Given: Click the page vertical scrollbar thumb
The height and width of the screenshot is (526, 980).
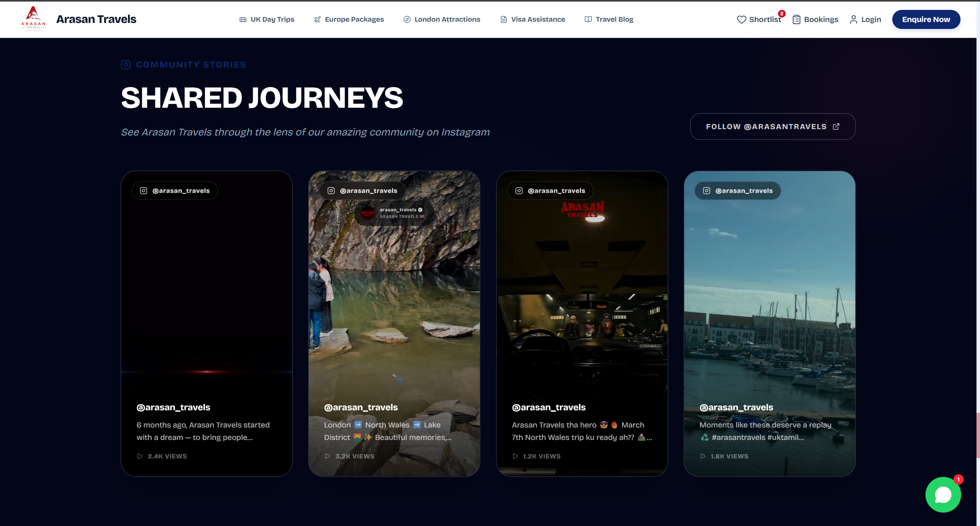Looking at the screenshot, I should coord(978,435).
